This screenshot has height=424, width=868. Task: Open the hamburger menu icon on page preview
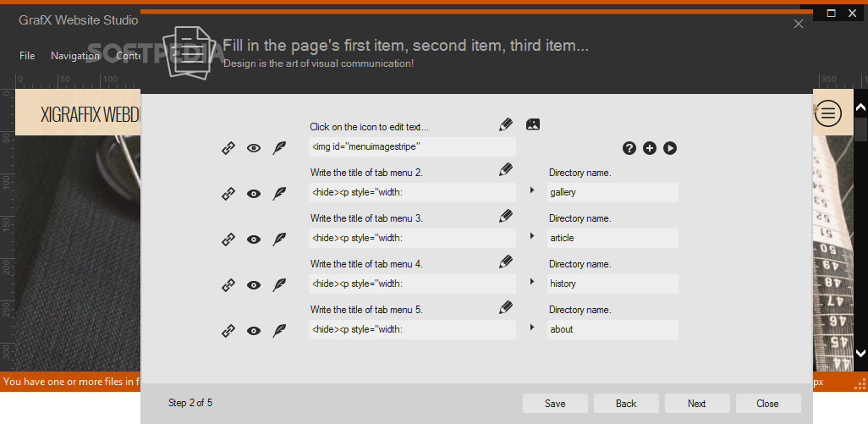click(827, 113)
